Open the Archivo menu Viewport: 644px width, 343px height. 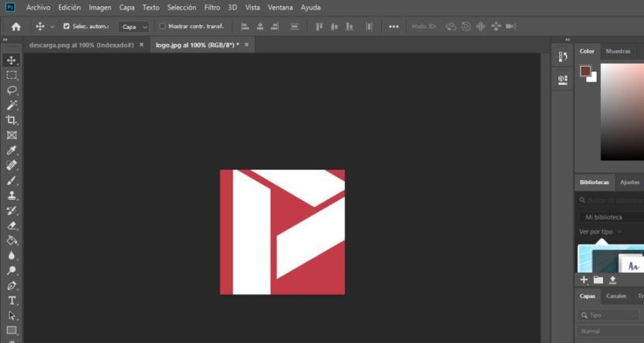pyautogui.click(x=38, y=8)
